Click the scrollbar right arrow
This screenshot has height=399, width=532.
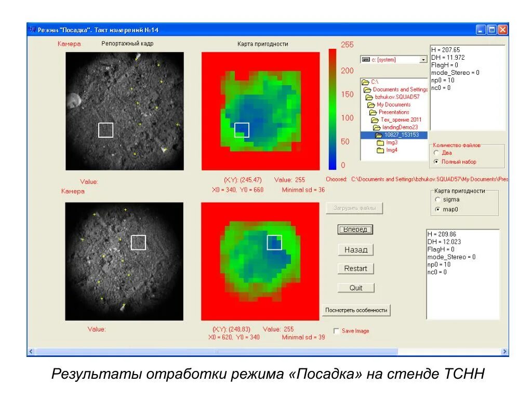[504, 352]
